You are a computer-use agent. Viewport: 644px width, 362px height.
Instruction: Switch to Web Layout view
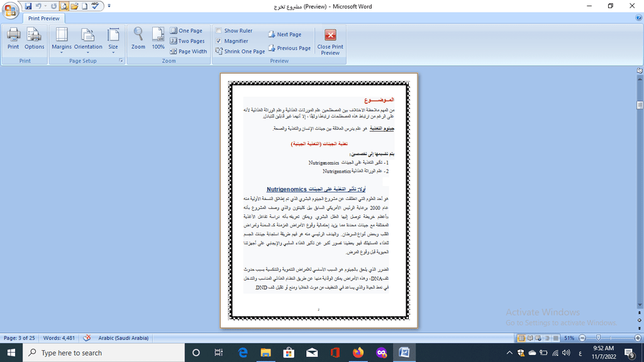coord(538,338)
